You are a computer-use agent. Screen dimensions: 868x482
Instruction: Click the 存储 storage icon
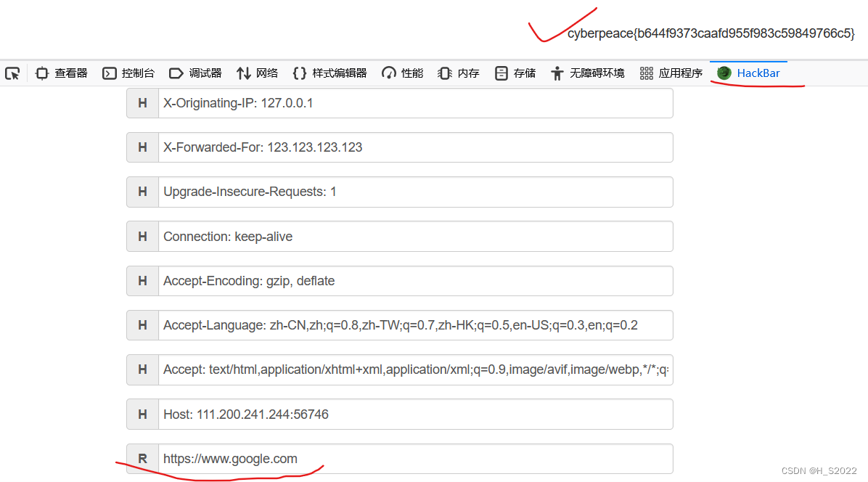[501, 73]
